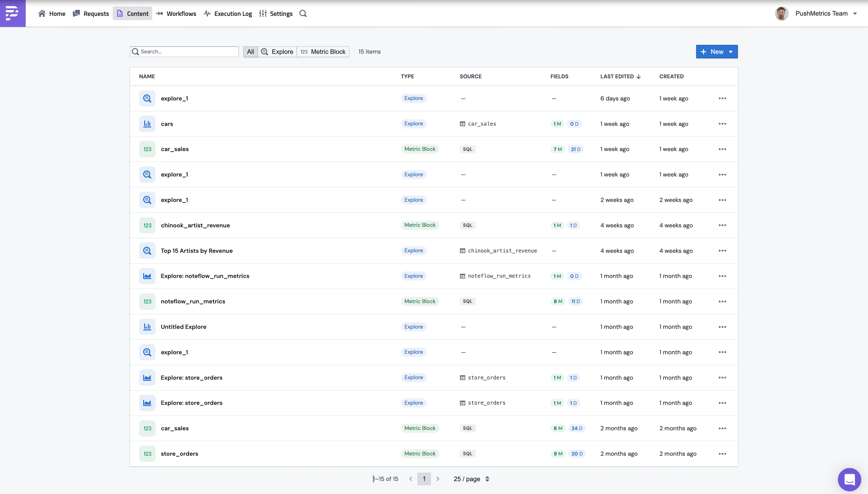Open more options for chinook_artist_revenue row
Screen dimensions: 868x494
tap(722, 225)
